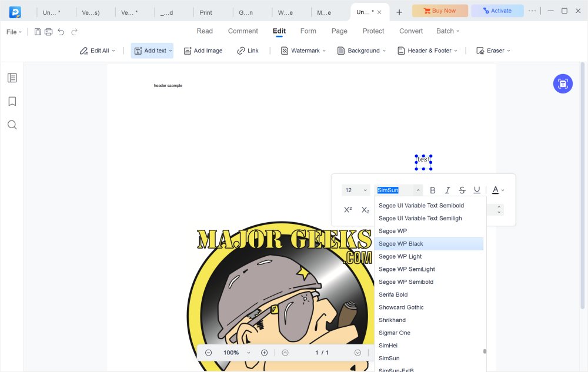Click the Save icon in the top toolbar

(38, 32)
